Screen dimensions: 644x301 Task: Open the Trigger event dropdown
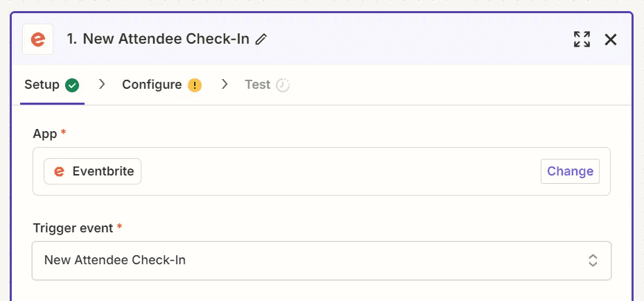[322, 261]
